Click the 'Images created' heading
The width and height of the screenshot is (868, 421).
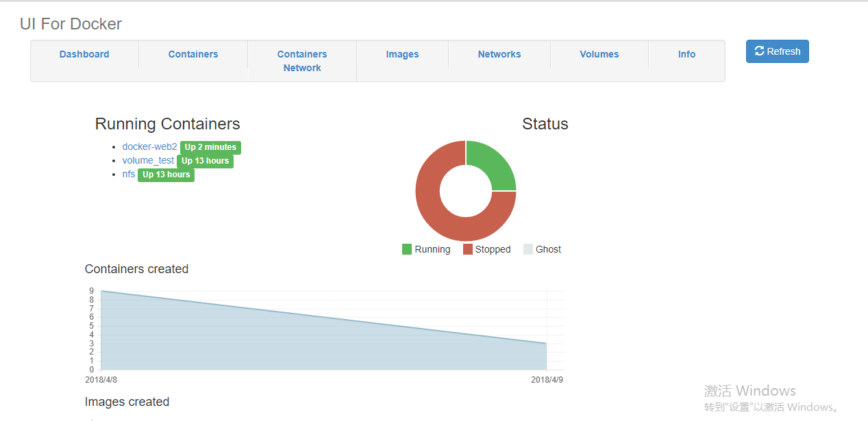127,402
